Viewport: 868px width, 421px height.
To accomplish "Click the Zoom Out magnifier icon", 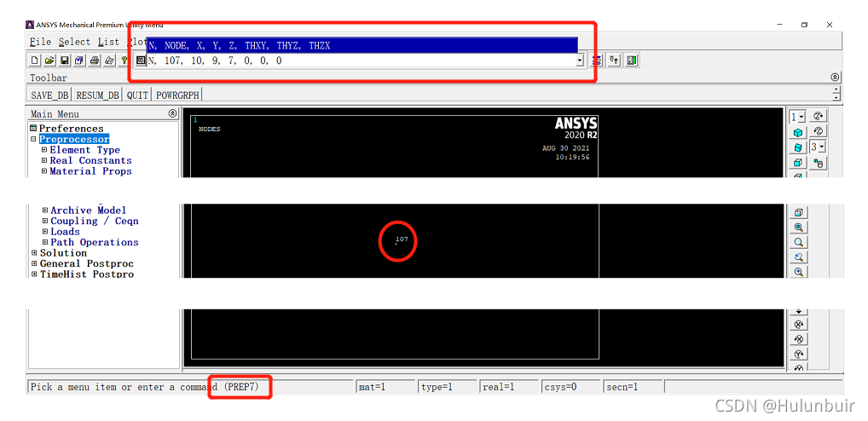I will [799, 242].
